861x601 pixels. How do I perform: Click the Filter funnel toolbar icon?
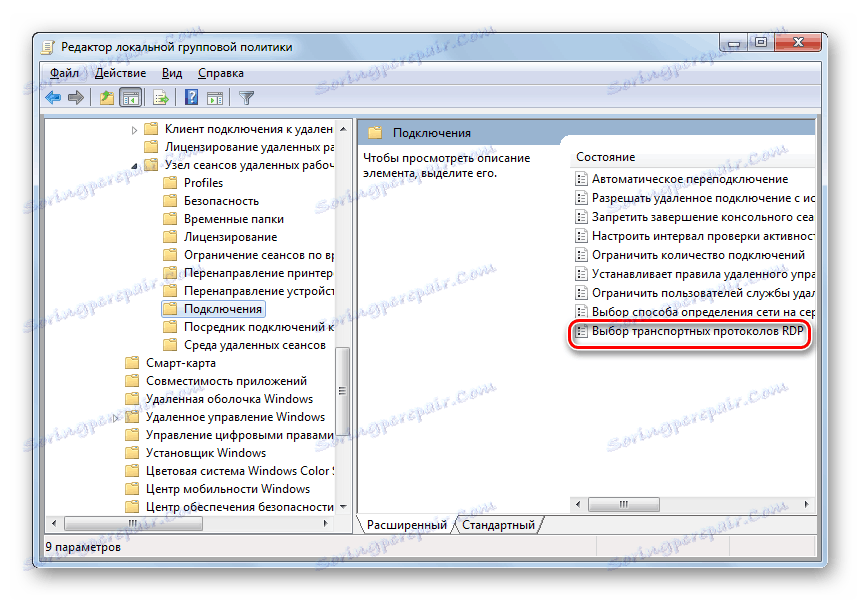247,98
